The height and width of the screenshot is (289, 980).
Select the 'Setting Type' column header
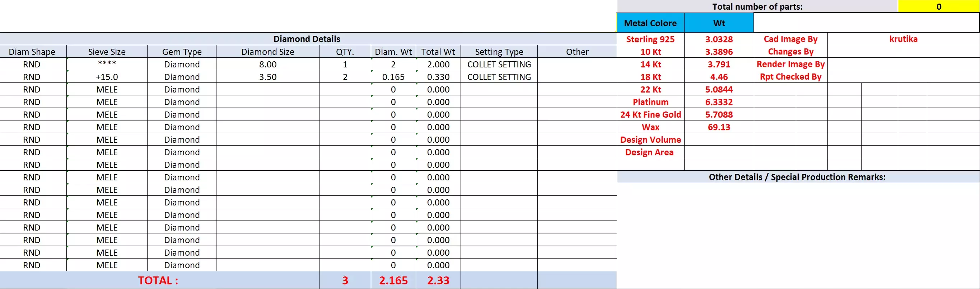click(x=499, y=52)
